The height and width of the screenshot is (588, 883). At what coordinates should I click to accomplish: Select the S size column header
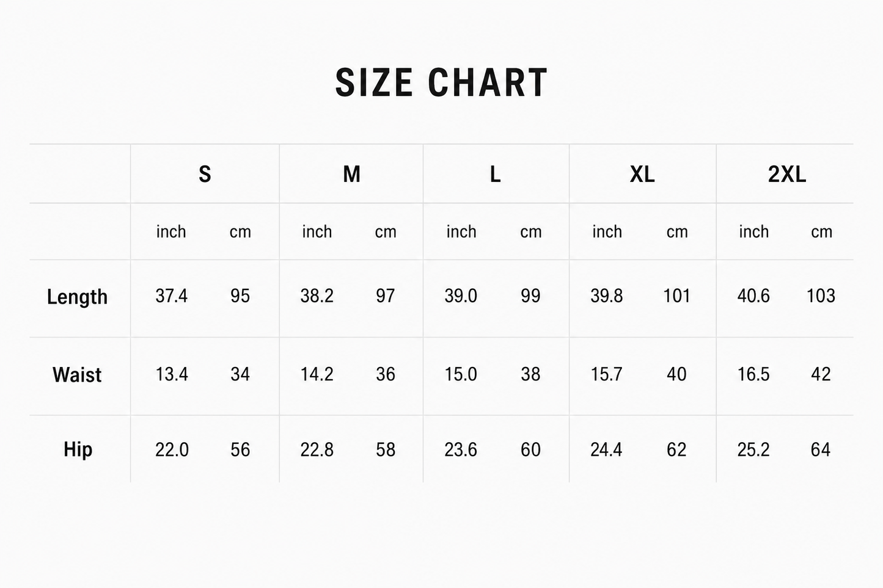[205, 175]
